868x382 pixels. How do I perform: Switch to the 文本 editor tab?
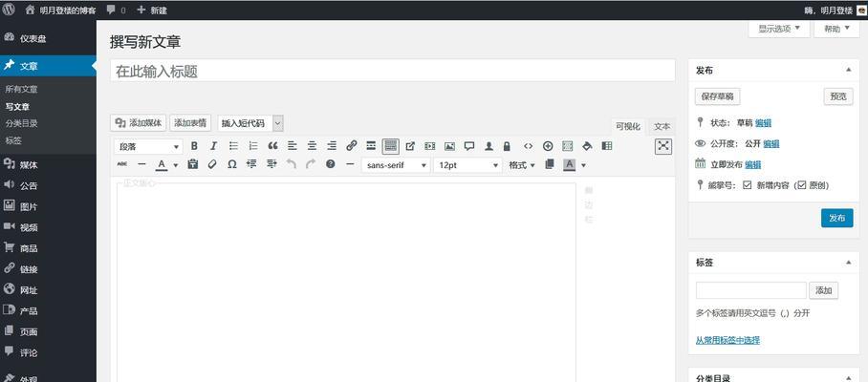(662, 127)
